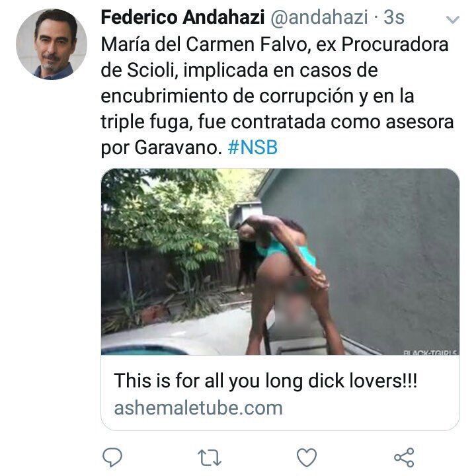Click the @andahazi handle
The image size is (476, 476).
click(x=319, y=17)
